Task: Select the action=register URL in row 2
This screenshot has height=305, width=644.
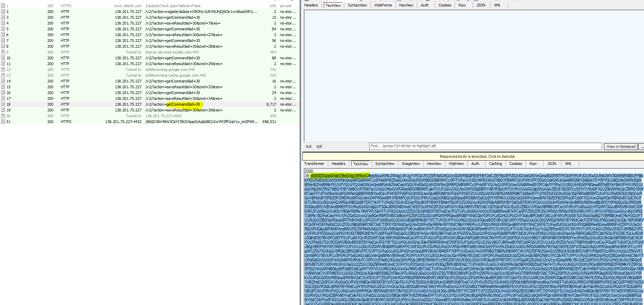Action: 201,12
